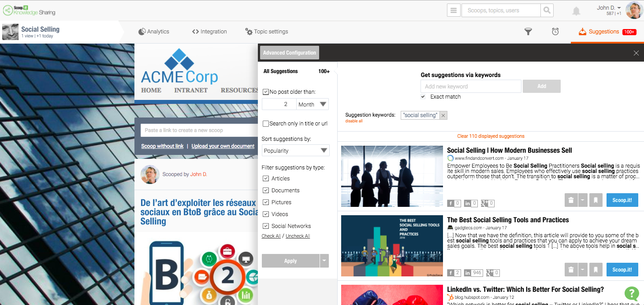Image resolution: width=644 pixels, height=305 pixels.
Task: Scoop 'The Best Social Selling Tools' article
Action: [x=622, y=270]
